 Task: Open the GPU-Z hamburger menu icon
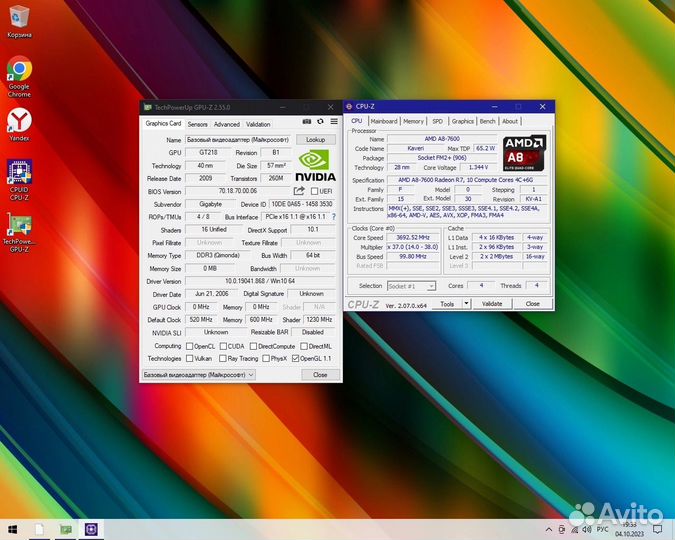pos(334,122)
